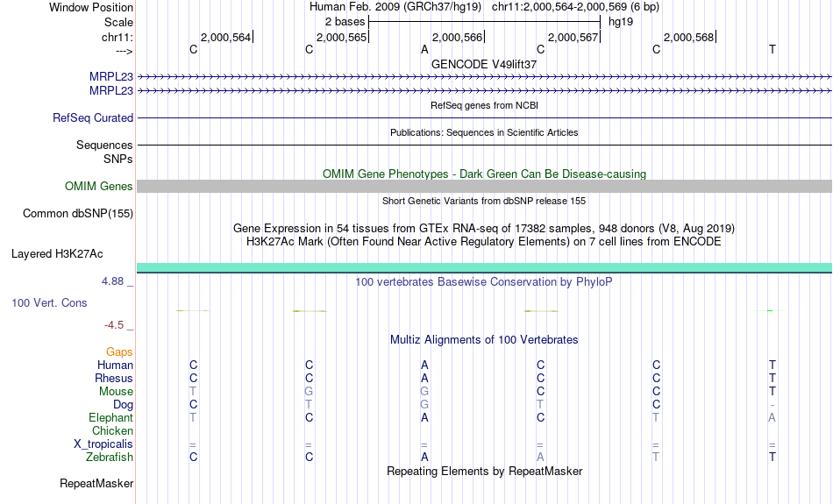Screen dimensions: 833x504
Task: Select the Common dbSNP(155) track label
Action: 78,214
